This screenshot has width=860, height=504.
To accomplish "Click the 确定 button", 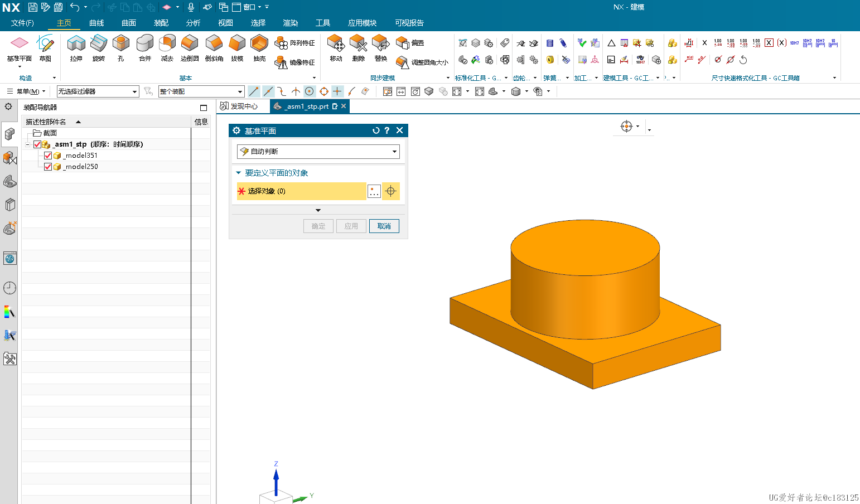I will (x=318, y=226).
